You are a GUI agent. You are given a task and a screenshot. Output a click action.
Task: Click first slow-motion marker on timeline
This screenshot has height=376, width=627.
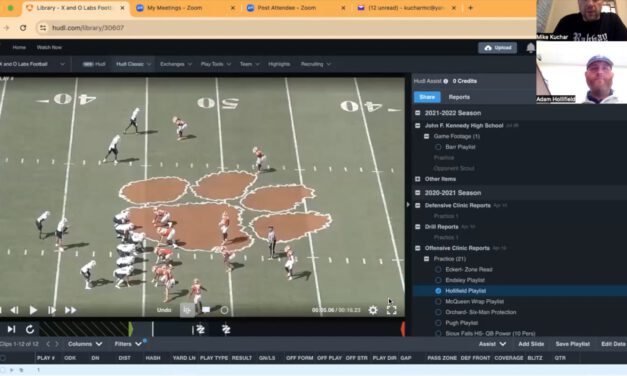200,329
